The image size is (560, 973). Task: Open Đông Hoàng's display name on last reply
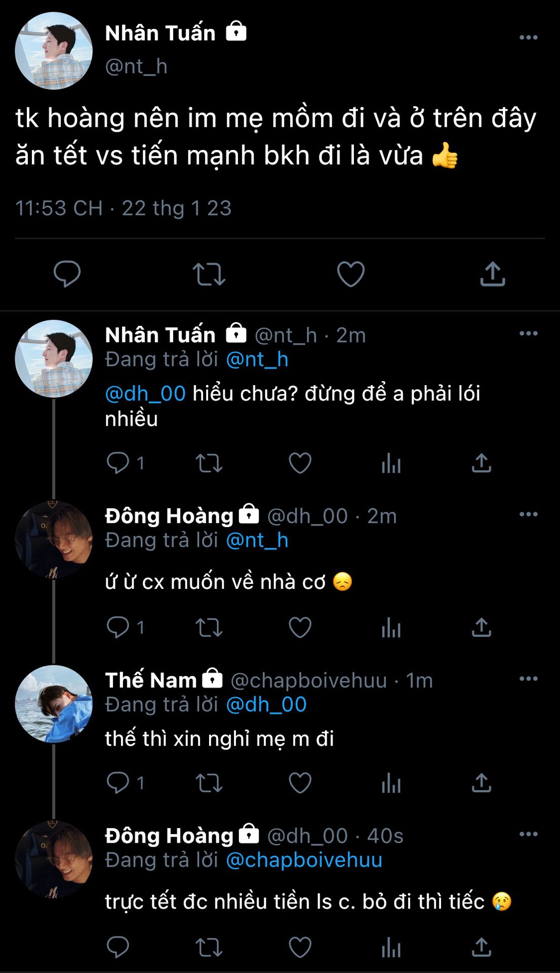[x=169, y=836]
